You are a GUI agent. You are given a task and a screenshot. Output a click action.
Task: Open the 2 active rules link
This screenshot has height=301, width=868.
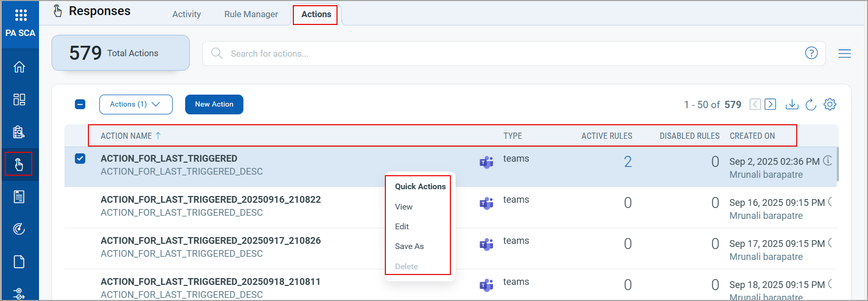point(628,162)
